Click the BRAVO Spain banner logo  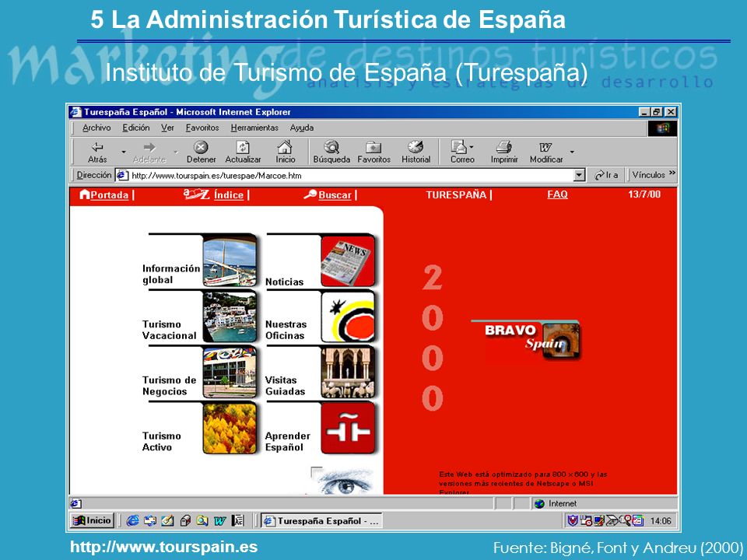point(526,340)
